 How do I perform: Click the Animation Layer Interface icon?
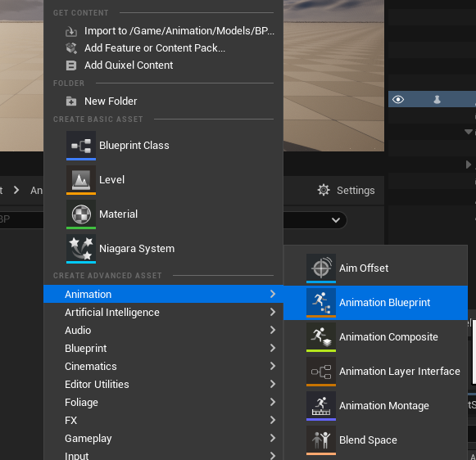(321, 371)
